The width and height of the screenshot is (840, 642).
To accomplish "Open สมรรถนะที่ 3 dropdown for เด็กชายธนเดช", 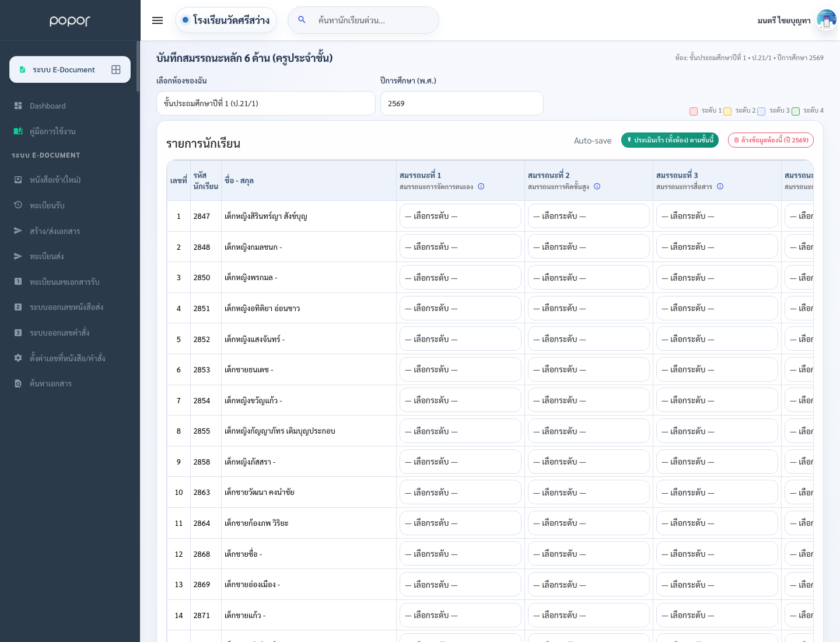I will click(x=717, y=369).
